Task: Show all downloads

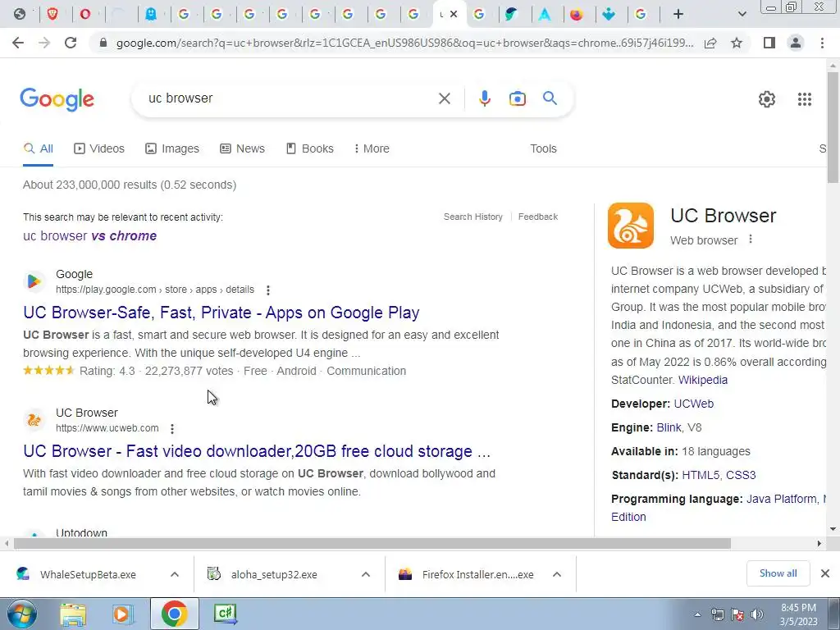Action: point(778,573)
